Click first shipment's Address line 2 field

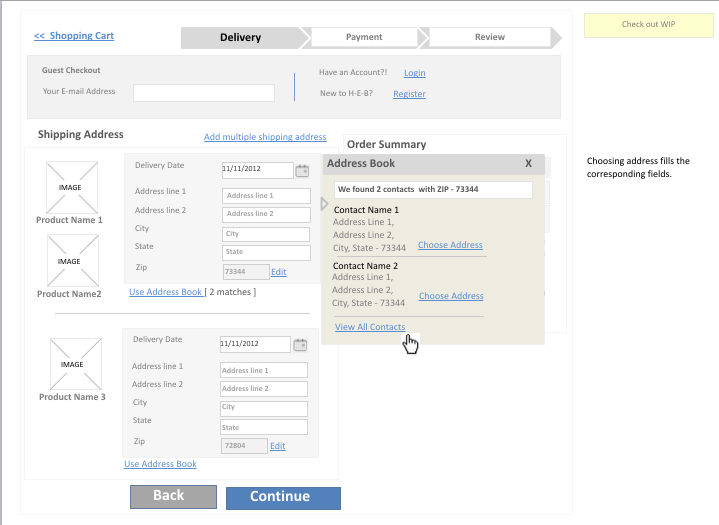[x=266, y=215]
